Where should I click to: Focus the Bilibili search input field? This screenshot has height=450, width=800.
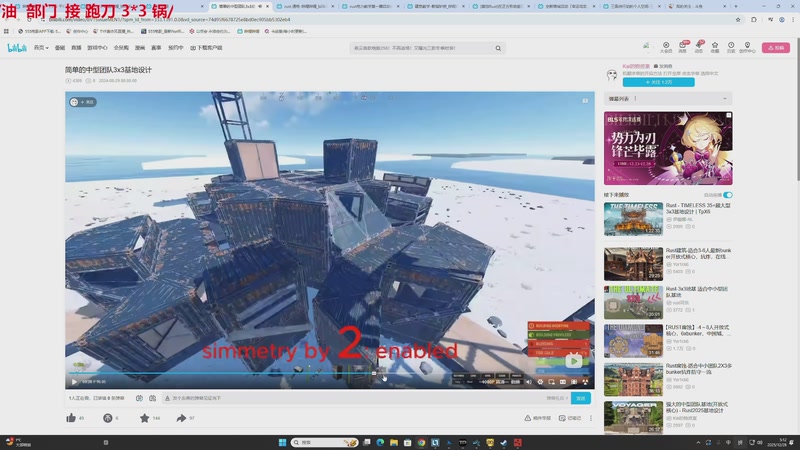pyautogui.click(x=421, y=48)
